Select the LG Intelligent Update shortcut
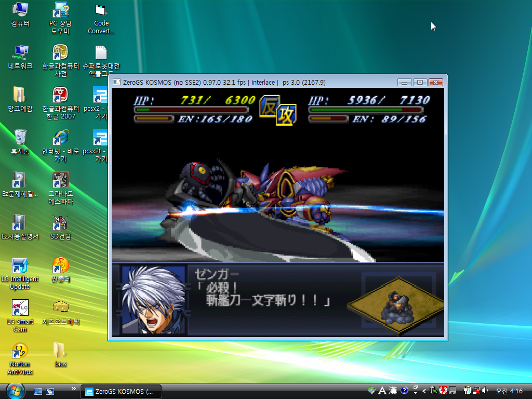The width and height of the screenshot is (532, 399). tap(20, 274)
